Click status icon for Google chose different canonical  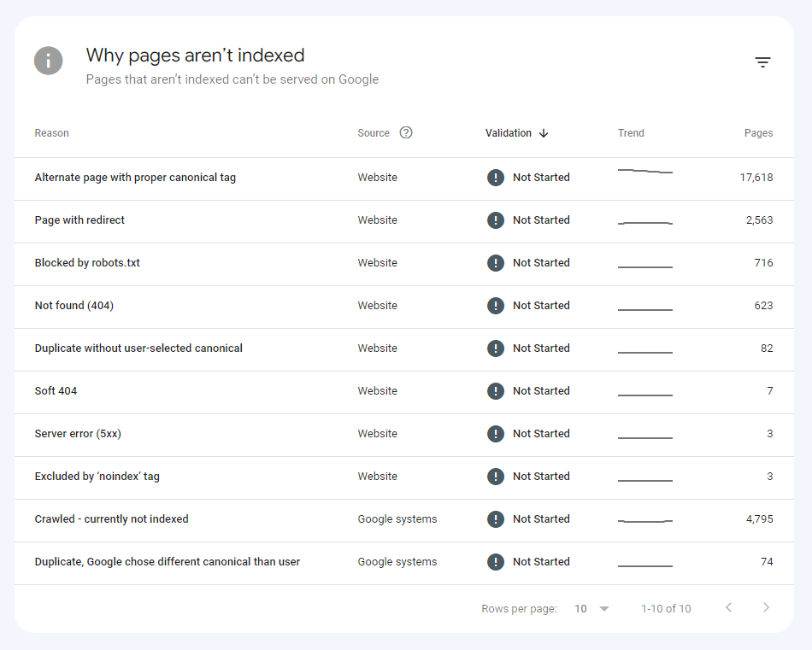[496, 562]
